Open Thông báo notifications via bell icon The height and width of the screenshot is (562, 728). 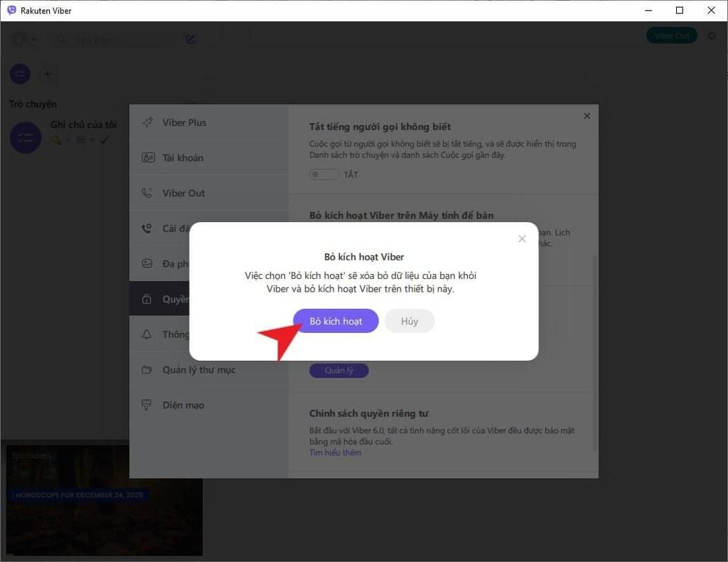tap(147, 334)
